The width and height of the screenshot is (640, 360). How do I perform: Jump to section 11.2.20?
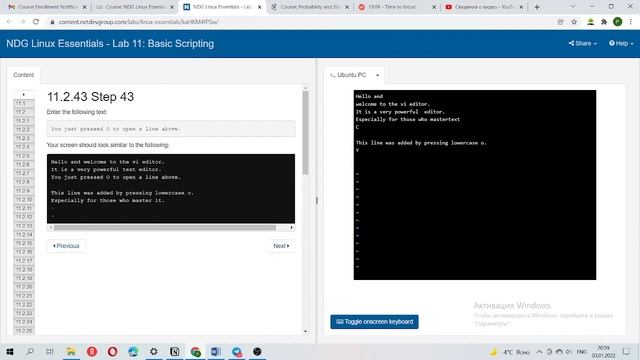tap(24, 287)
